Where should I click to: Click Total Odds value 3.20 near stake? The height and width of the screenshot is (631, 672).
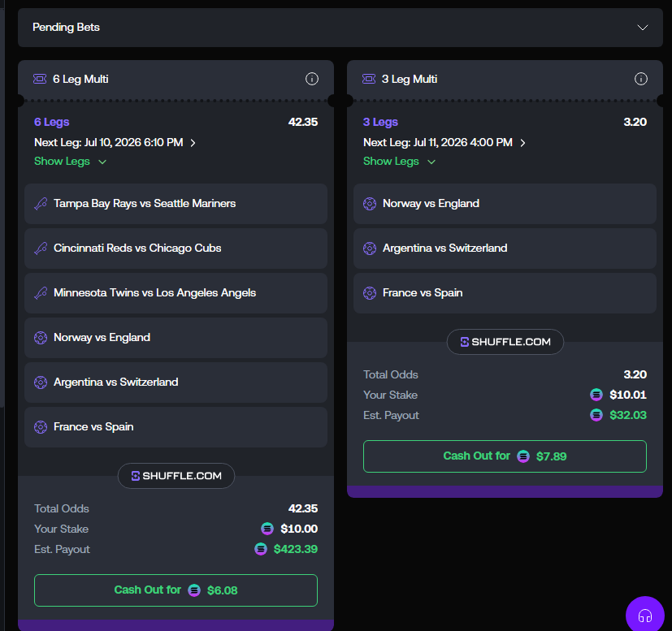(635, 374)
